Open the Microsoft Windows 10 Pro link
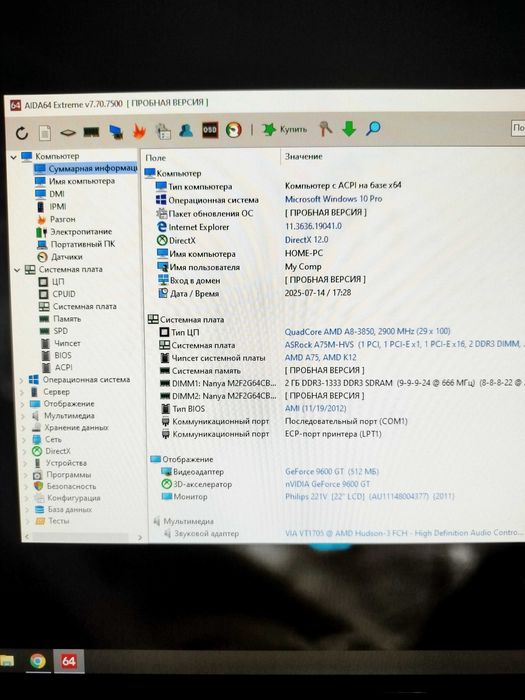 click(x=333, y=199)
